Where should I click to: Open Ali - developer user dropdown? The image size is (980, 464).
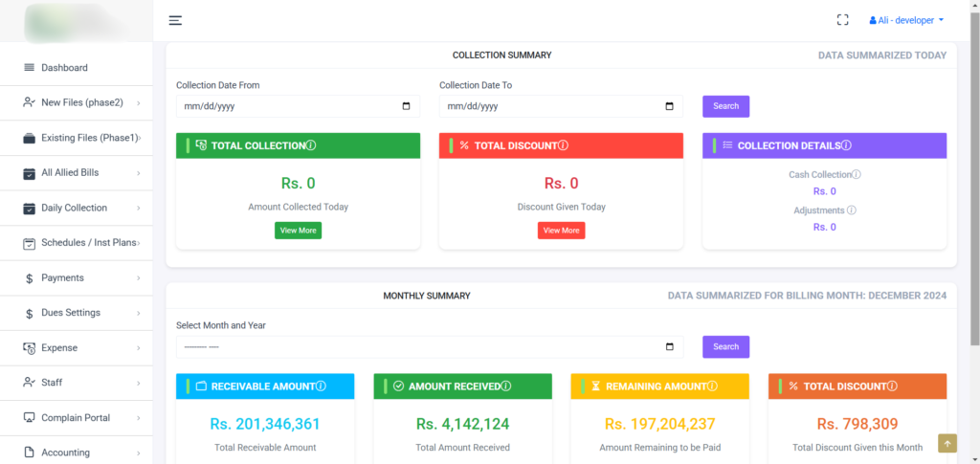[906, 20]
